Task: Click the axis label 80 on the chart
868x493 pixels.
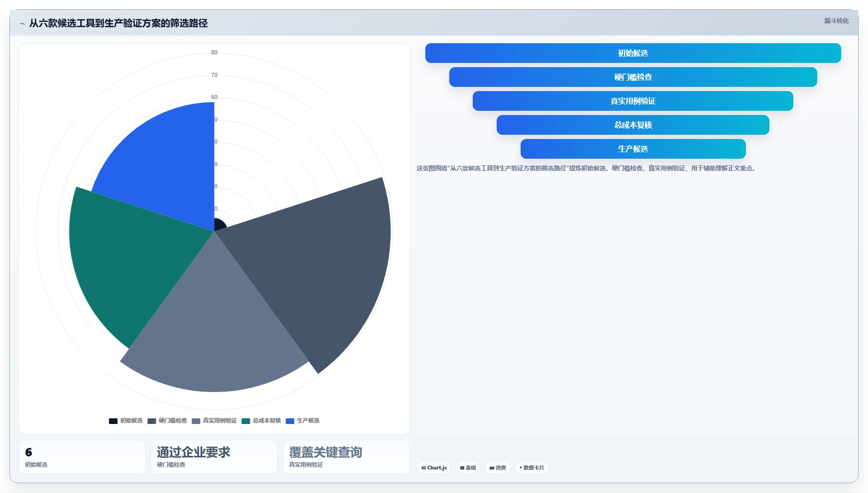Action: pyautogui.click(x=214, y=53)
